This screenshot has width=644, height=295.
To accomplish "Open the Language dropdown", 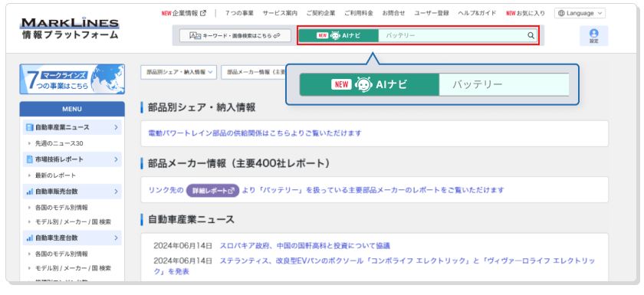I will tap(580, 13).
